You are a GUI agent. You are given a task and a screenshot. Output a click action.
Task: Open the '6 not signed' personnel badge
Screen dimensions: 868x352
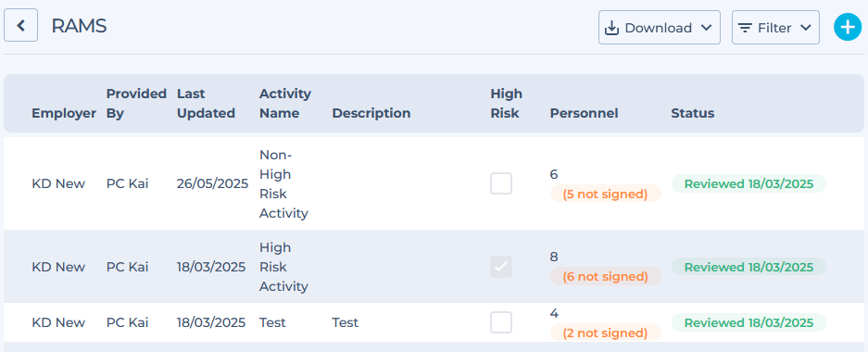605,276
